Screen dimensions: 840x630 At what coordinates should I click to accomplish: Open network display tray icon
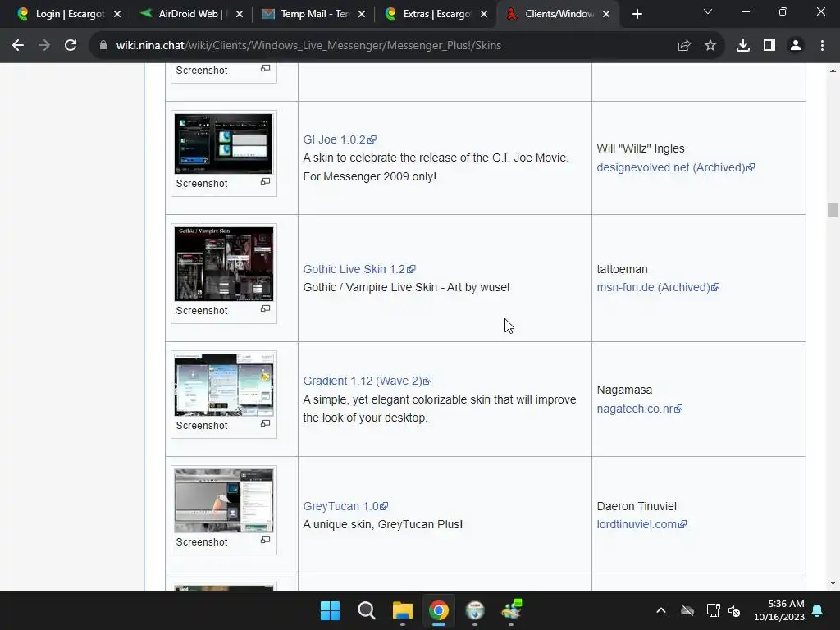pyautogui.click(x=713, y=610)
